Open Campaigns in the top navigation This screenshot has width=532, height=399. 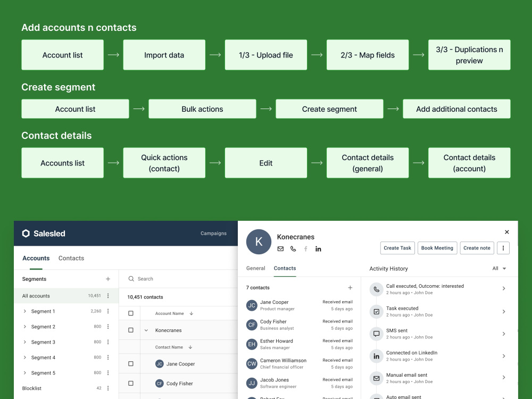[x=213, y=234]
